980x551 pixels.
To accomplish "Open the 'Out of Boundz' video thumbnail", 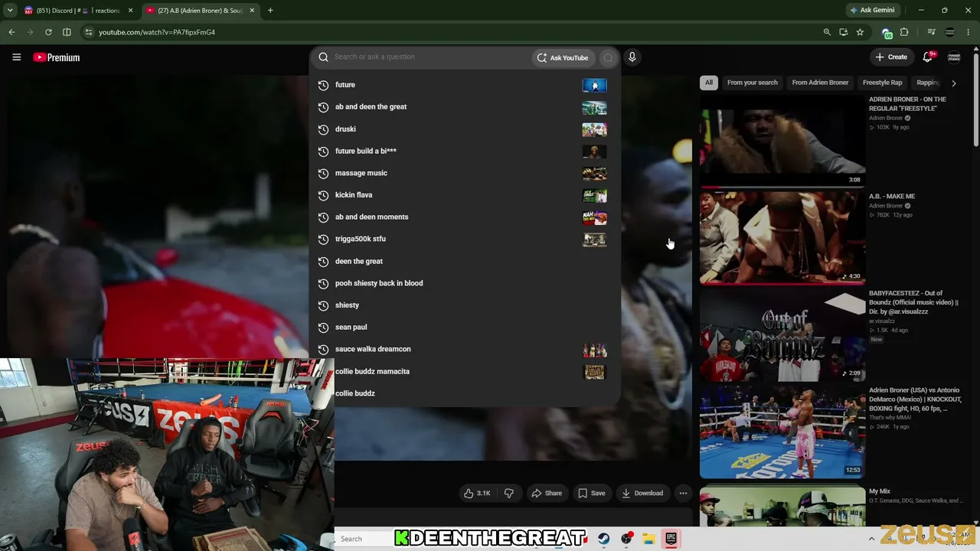I will click(x=782, y=334).
